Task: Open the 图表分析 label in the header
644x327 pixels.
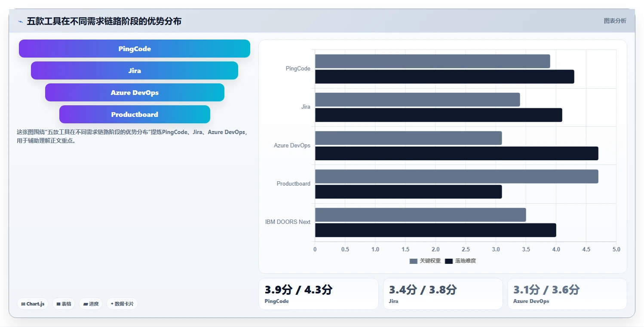Action: pyautogui.click(x=615, y=21)
